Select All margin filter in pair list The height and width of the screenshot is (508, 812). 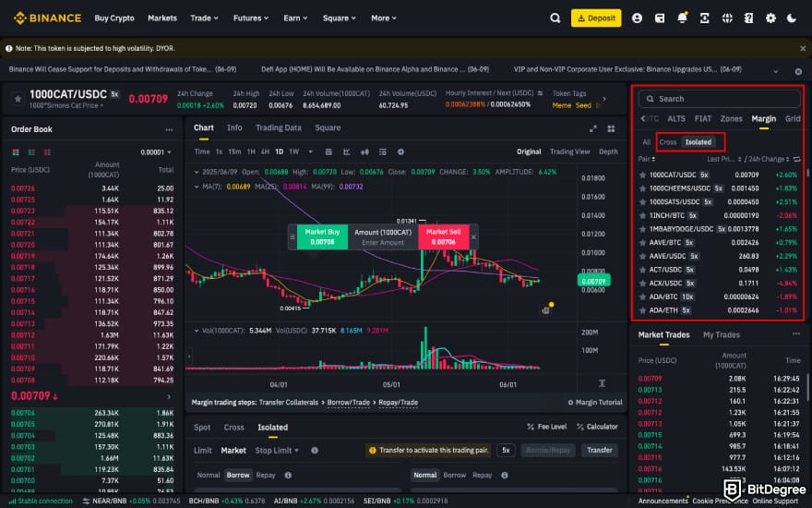pyautogui.click(x=646, y=142)
